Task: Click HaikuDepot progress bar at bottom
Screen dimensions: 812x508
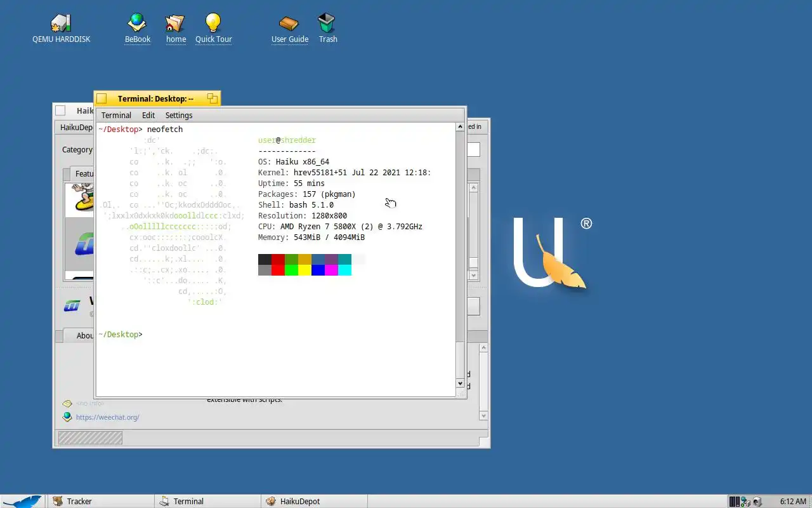Action: tap(90, 438)
